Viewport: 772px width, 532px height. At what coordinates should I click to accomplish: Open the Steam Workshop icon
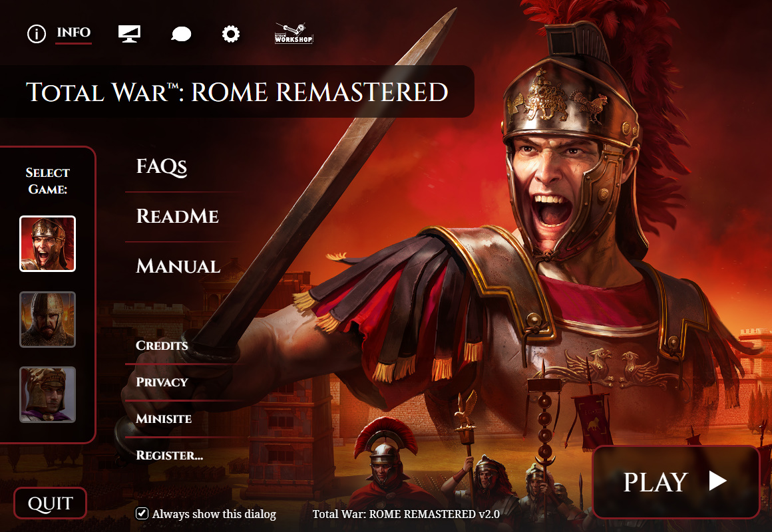(293, 33)
